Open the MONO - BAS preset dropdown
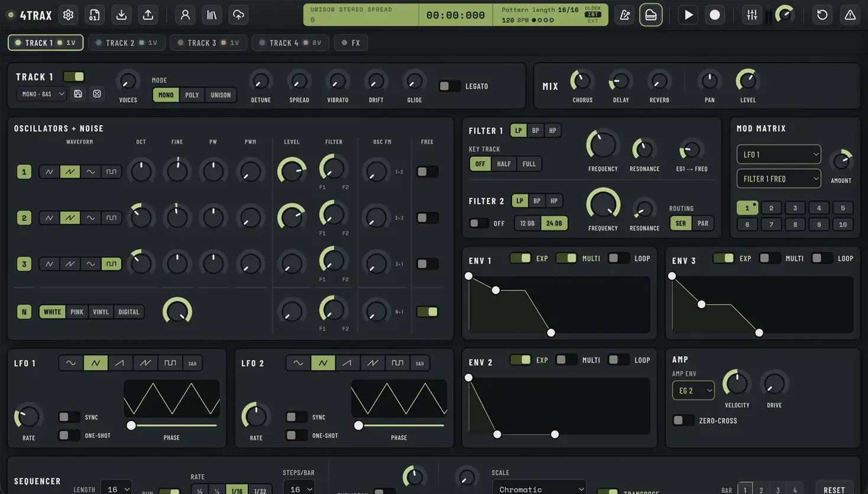 (41, 94)
